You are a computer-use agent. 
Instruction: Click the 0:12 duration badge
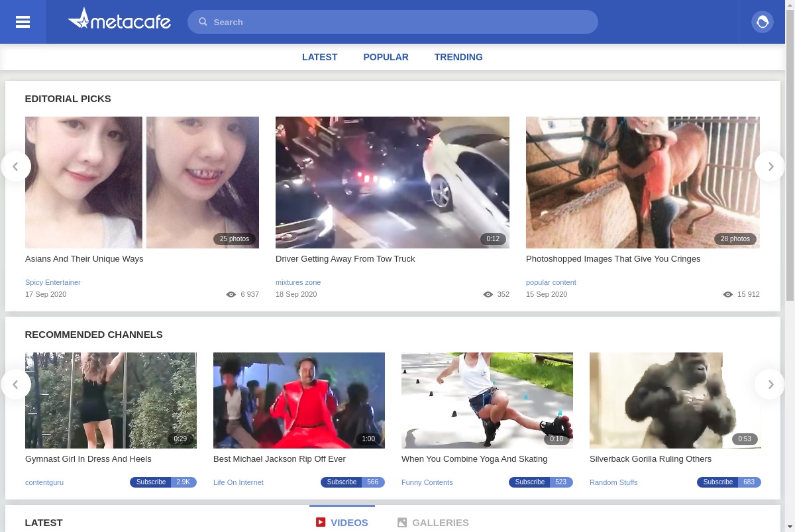[x=493, y=239]
